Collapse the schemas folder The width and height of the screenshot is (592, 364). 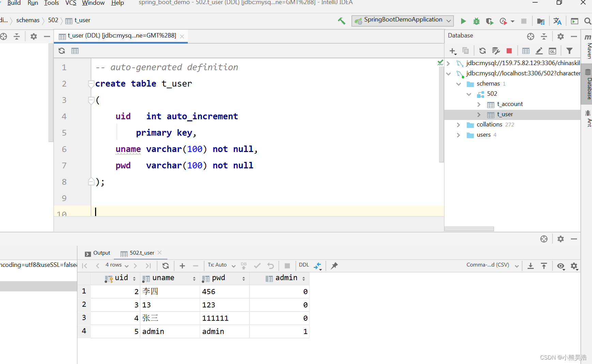tap(459, 84)
